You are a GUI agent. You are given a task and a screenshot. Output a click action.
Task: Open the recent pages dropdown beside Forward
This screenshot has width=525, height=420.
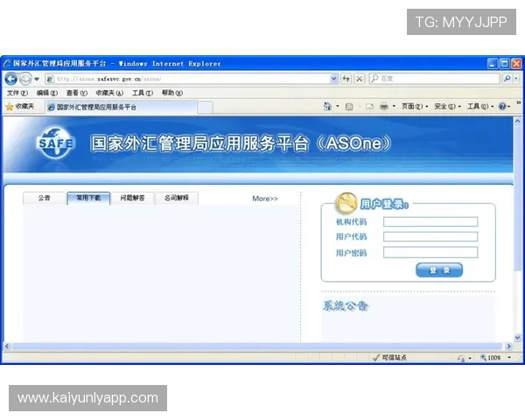[37, 79]
